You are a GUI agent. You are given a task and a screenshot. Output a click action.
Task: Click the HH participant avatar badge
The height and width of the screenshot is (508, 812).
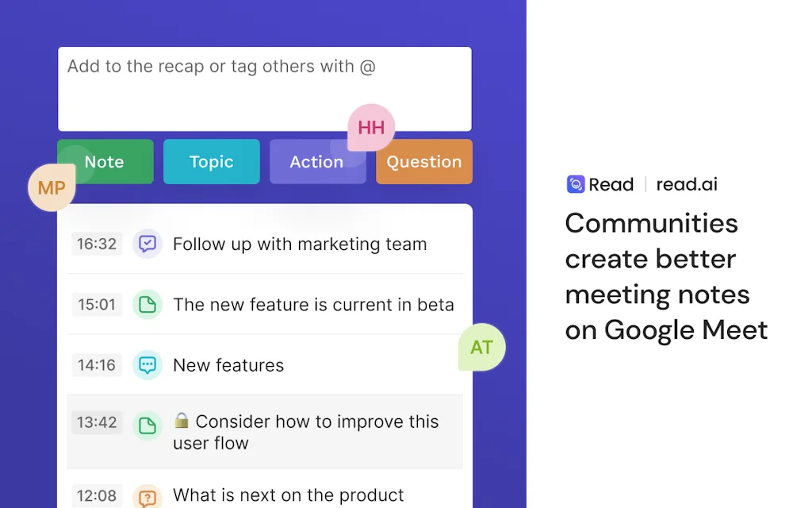371,127
